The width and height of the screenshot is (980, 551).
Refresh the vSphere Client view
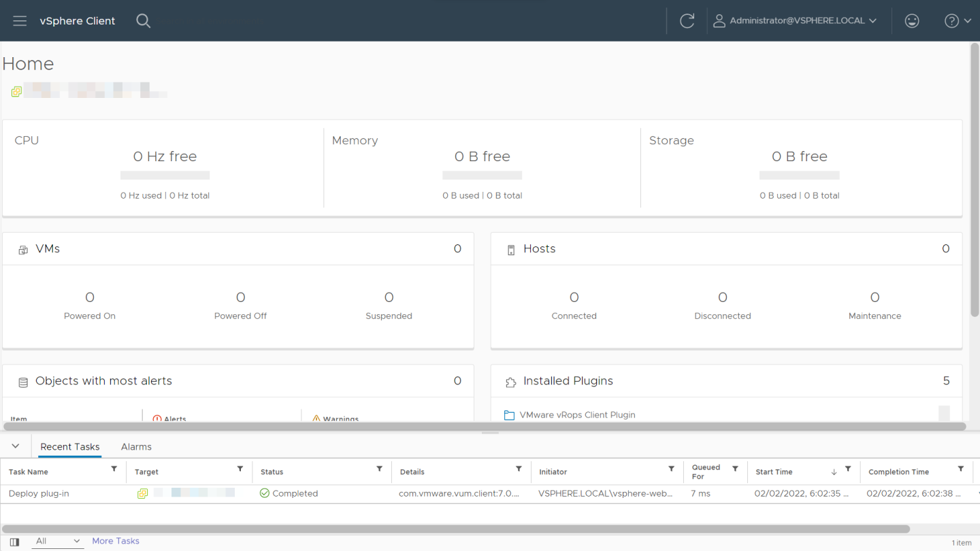[x=687, y=21]
